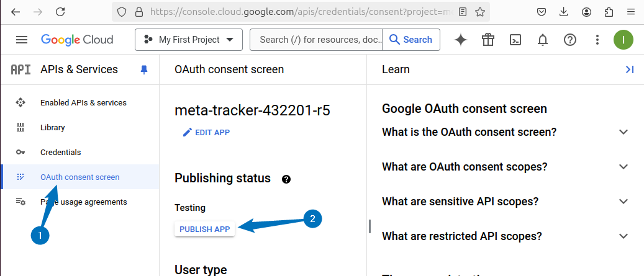Viewport: 644px width, 276px height.
Task: Open the browser downloads icon
Action: coord(564,12)
